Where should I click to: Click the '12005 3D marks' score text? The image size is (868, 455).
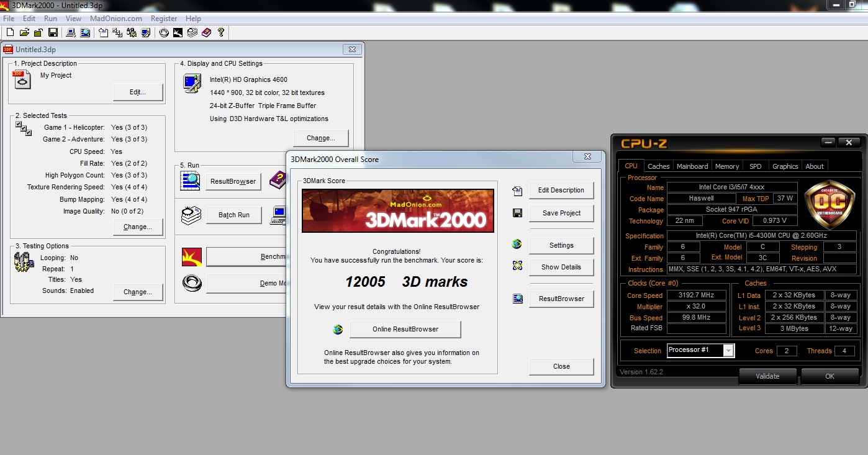407,282
